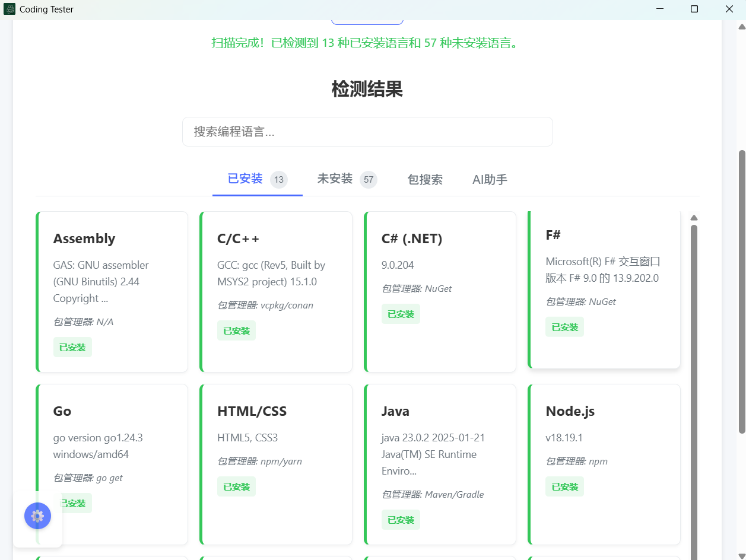
Task: Click 已安装 badge on the Assembly card
Action: coord(72,347)
